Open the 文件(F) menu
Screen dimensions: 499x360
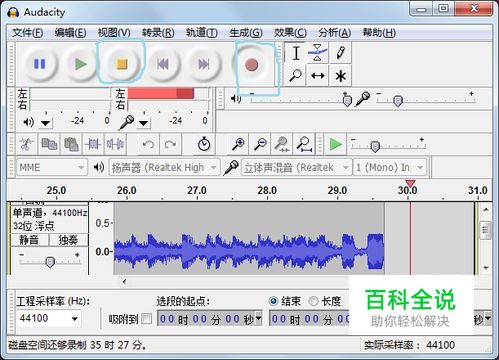pyautogui.click(x=27, y=33)
